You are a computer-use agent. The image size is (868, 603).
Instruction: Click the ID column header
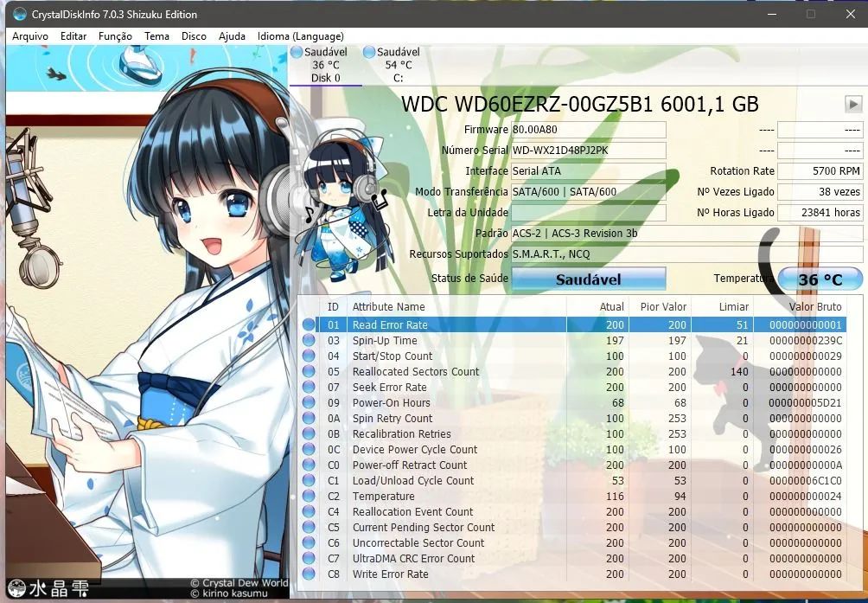[x=333, y=307]
